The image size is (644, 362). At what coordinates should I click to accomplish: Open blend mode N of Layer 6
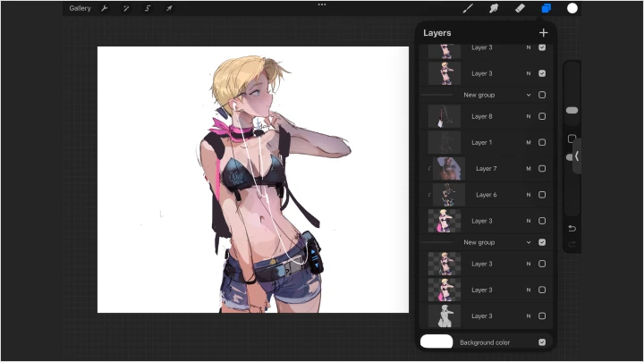coord(529,195)
